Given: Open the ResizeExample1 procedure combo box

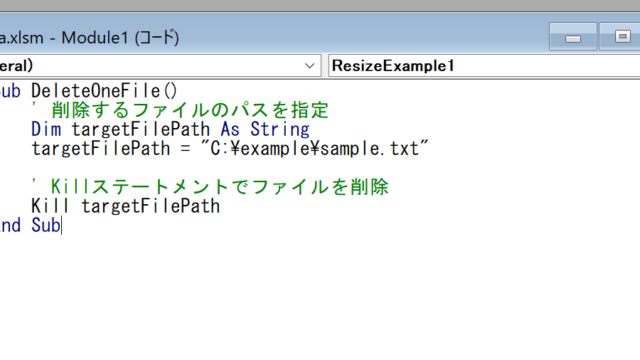Looking at the screenshot, I should click(x=484, y=66).
